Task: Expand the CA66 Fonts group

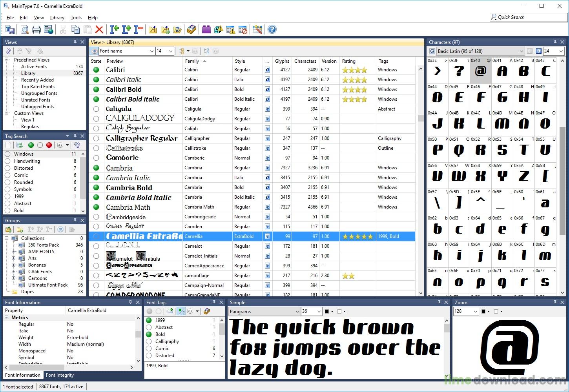Action: (x=13, y=271)
